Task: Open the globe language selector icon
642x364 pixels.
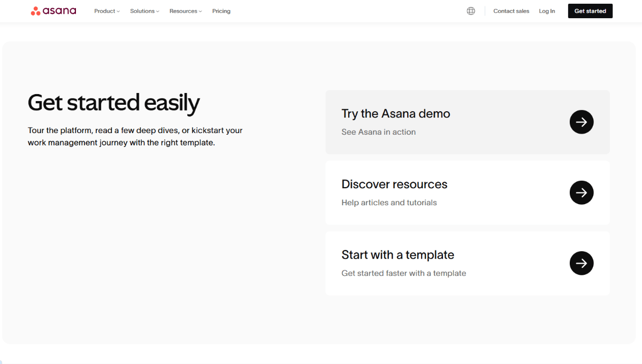Action: [x=471, y=11]
